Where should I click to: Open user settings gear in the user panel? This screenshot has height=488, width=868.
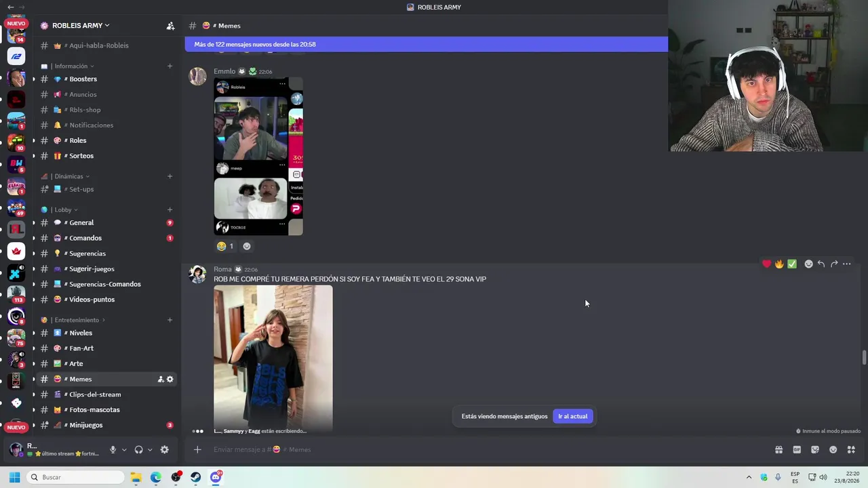point(164,449)
